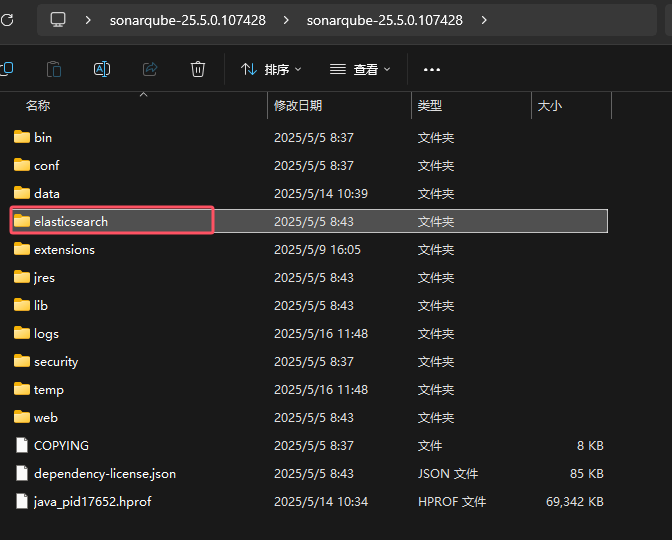The height and width of the screenshot is (540, 672).
Task: Click the conf folder name
Action: pos(46,165)
